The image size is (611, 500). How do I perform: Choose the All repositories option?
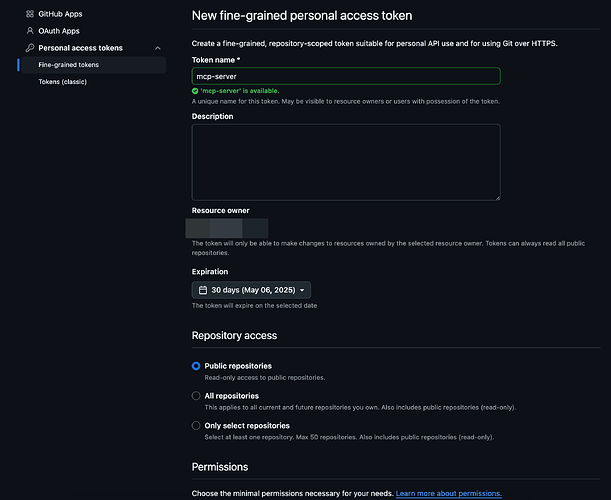point(196,396)
